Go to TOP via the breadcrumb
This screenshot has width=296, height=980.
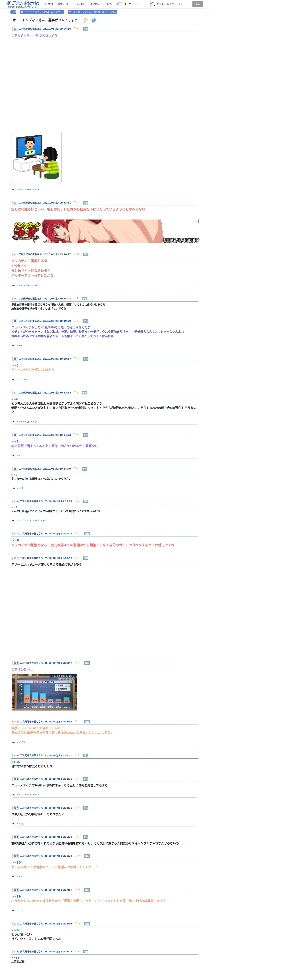[x=13, y=12]
